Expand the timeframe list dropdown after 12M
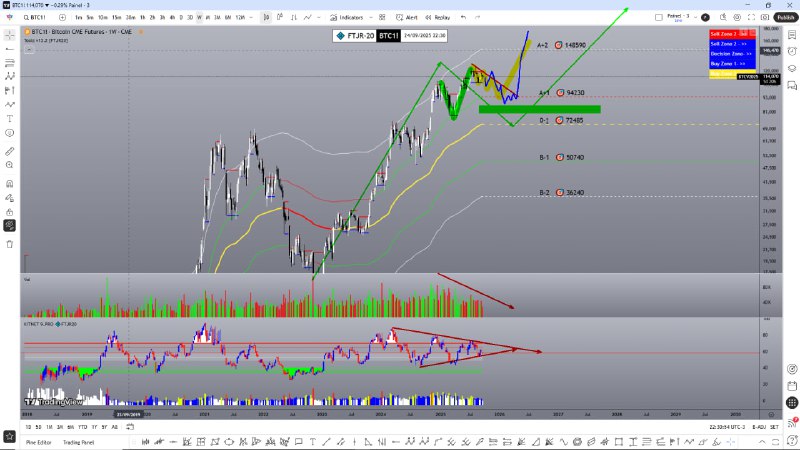This screenshot has height=450, width=800. tap(253, 17)
